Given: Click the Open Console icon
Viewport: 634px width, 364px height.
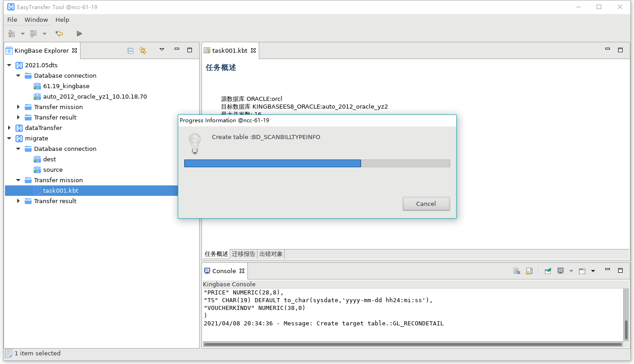Looking at the screenshot, I should (582, 271).
